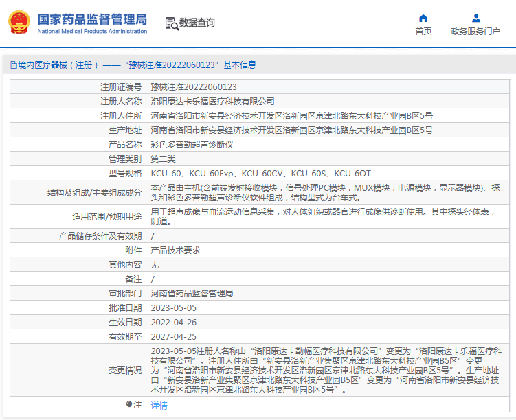Click the document icon before 境内医疗器械
This screenshot has width=516, height=420.
pyautogui.click(x=14, y=65)
